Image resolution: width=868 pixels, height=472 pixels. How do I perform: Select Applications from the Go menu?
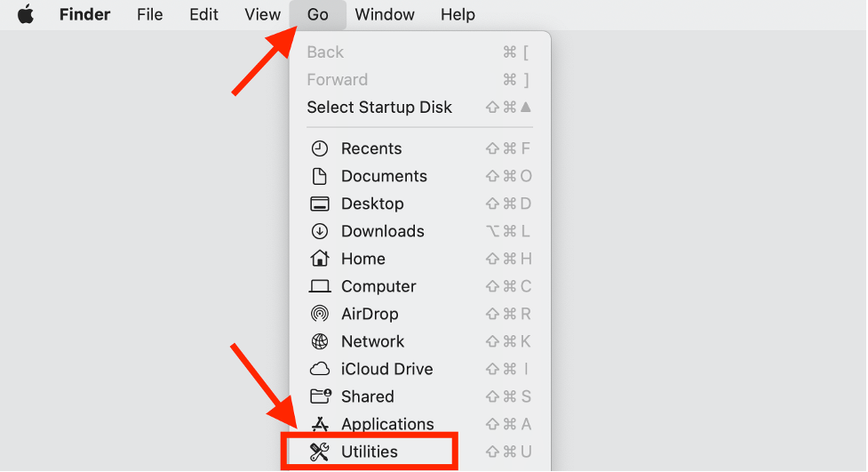387,424
